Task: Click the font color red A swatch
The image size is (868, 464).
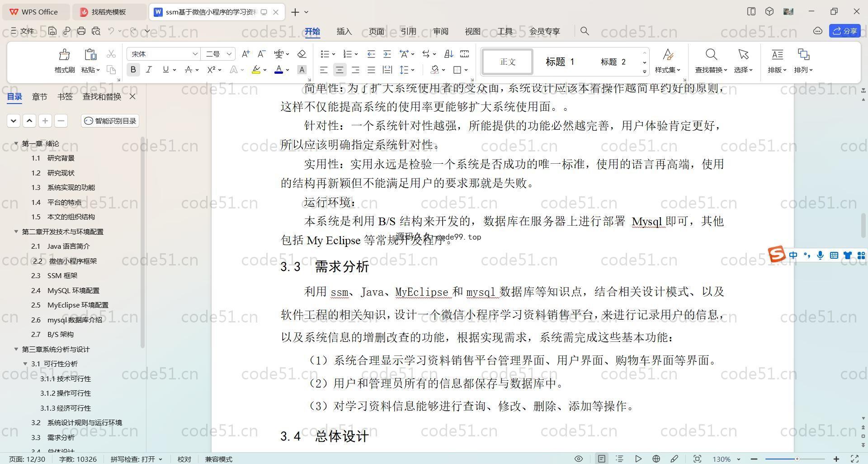Action: (x=278, y=70)
